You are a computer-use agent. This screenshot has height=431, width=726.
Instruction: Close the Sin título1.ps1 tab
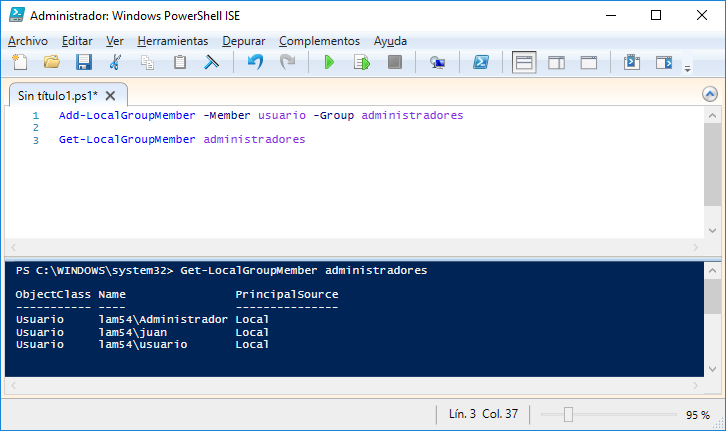(111, 96)
